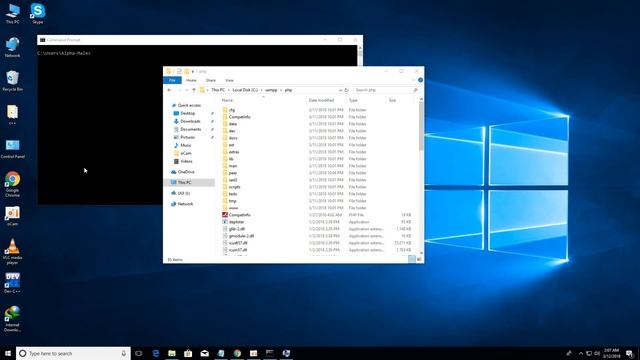Click Local Disk (C:) in the address bar
Image resolution: width=640 pixels, height=360 pixels.
(x=245, y=90)
